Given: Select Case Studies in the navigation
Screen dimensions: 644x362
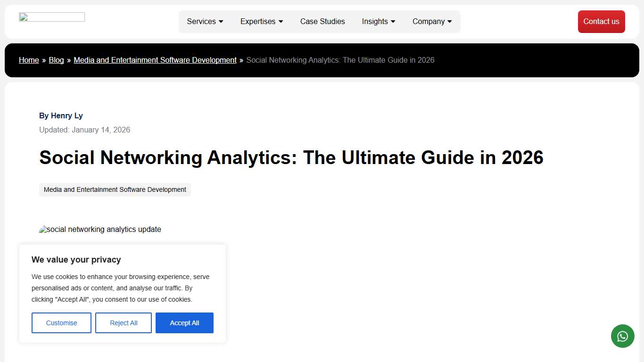Looking at the screenshot, I should [322, 21].
